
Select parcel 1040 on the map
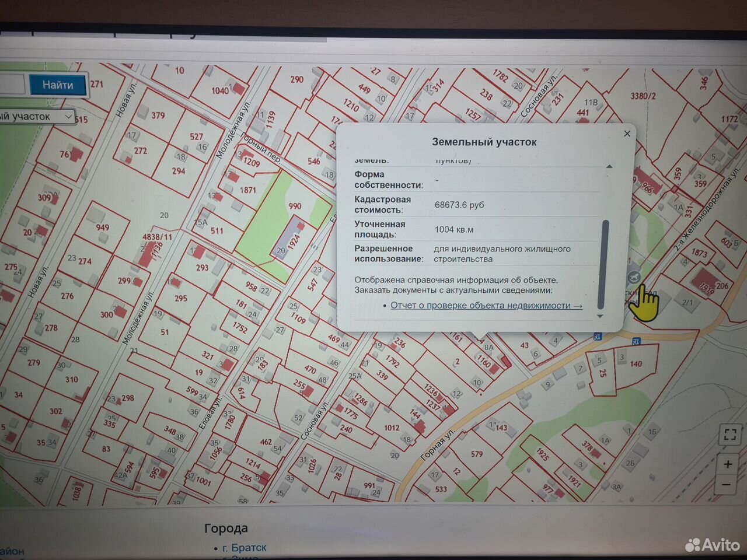click(220, 90)
